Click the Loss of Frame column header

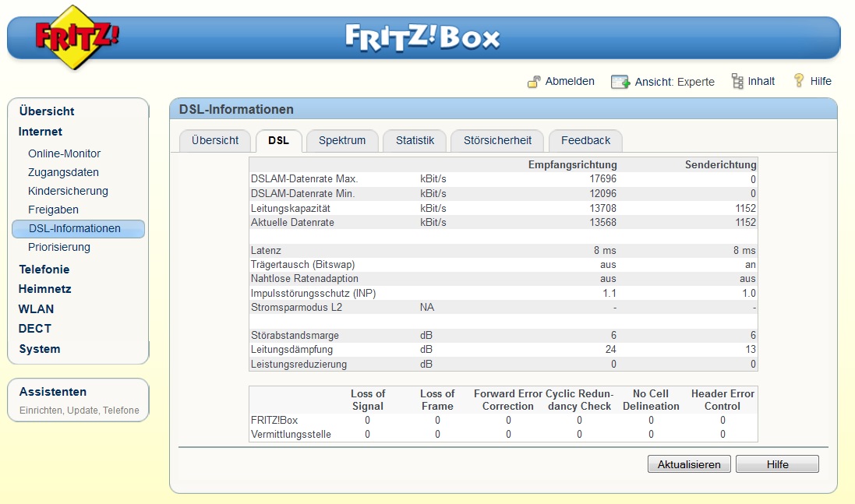pyautogui.click(x=437, y=400)
